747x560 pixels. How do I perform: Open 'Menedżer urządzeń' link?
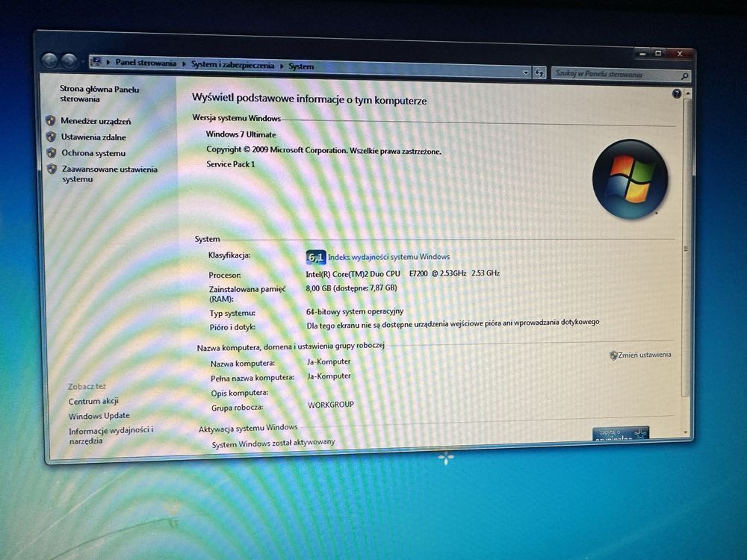point(96,121)
